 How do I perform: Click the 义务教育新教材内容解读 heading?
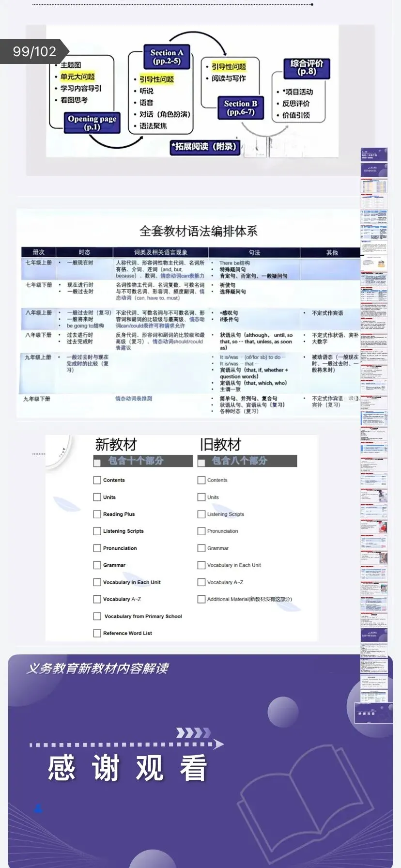pos(97,668)
